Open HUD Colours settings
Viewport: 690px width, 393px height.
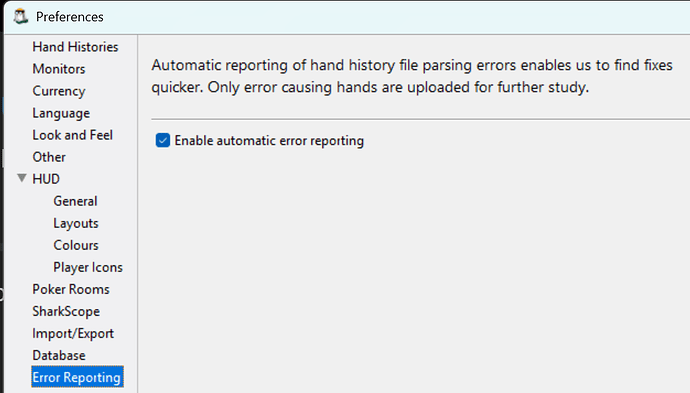tap(76, 245)
